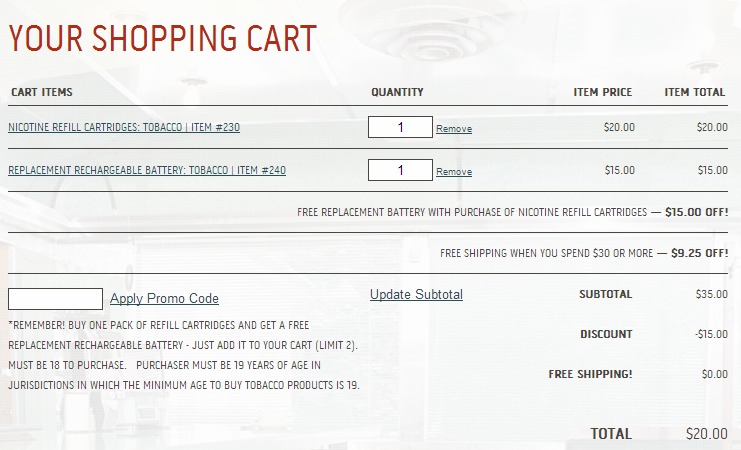Click the $35.00 subtotal amount
The image size is (741, 450).
coord(712,294)
